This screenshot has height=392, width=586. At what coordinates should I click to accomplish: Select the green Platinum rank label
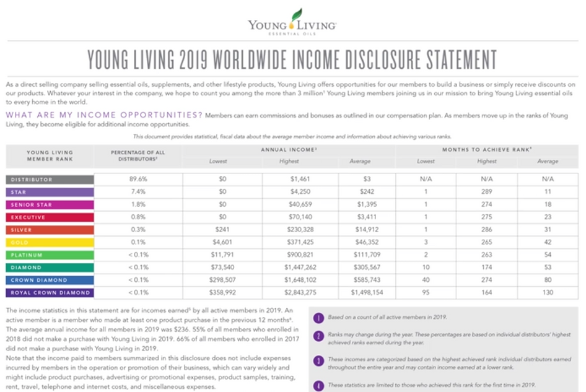coord(50,255)
